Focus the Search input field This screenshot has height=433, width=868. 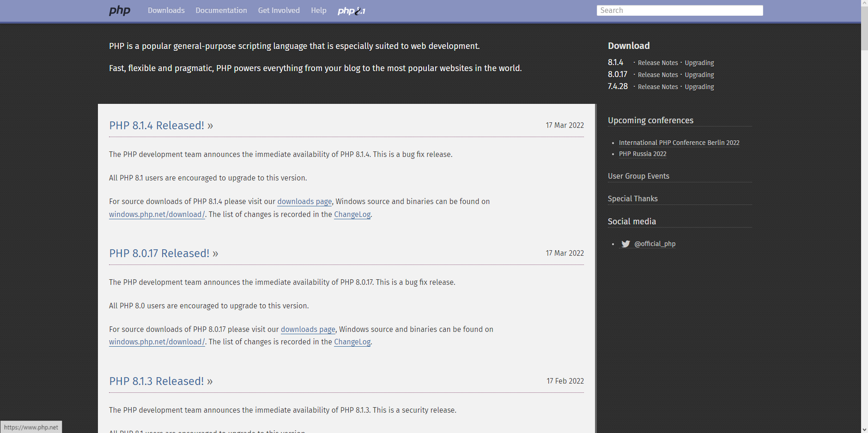679,10
